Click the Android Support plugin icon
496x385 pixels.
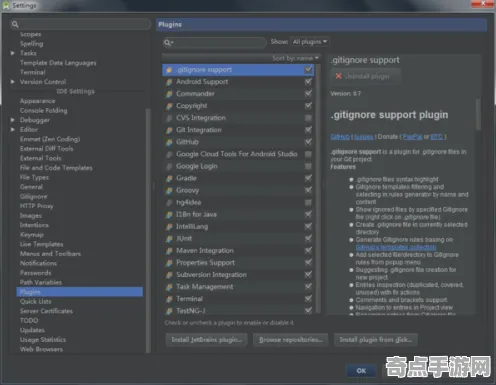[x=169, y=82]
